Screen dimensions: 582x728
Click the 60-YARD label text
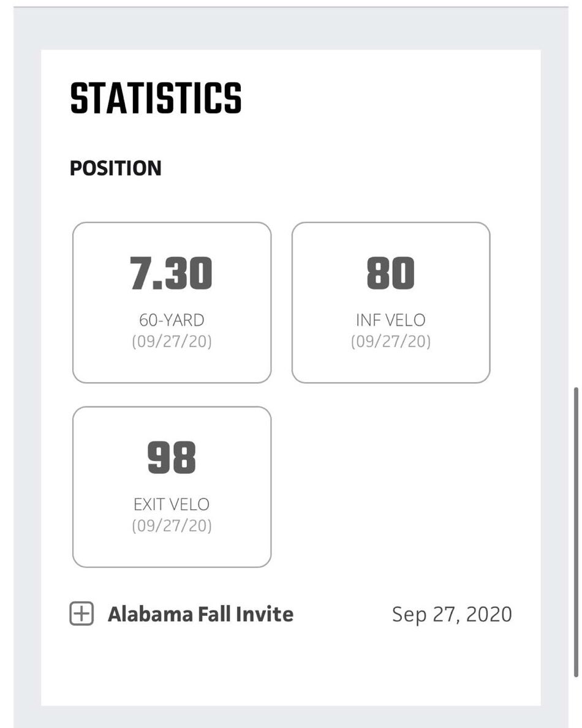(x=172, y=320)
